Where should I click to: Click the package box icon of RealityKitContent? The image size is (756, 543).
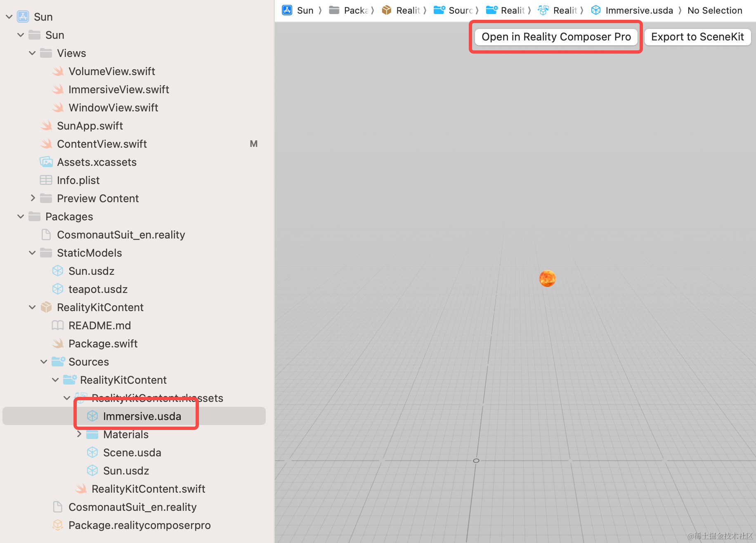[x=46, y=307]
